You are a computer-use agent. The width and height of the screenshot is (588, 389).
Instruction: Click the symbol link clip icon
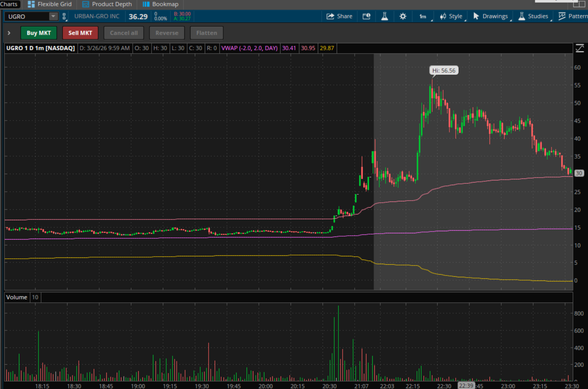[x=64, y=16]
